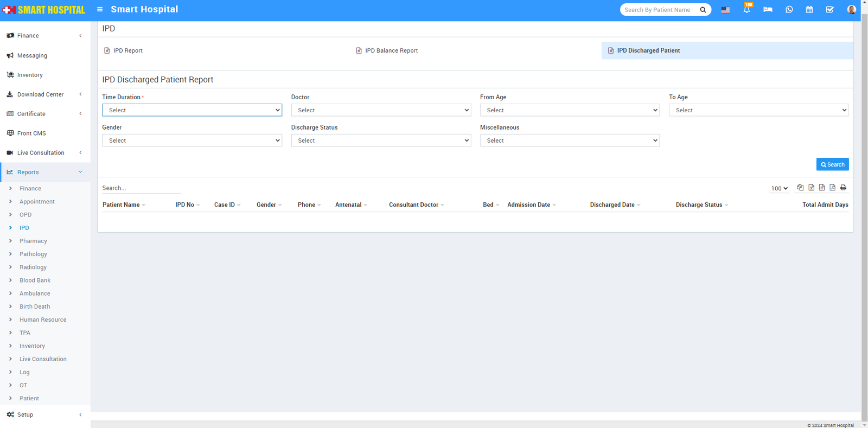
Task: Open the calendar icon in header
Action: (x=809, y=10)
